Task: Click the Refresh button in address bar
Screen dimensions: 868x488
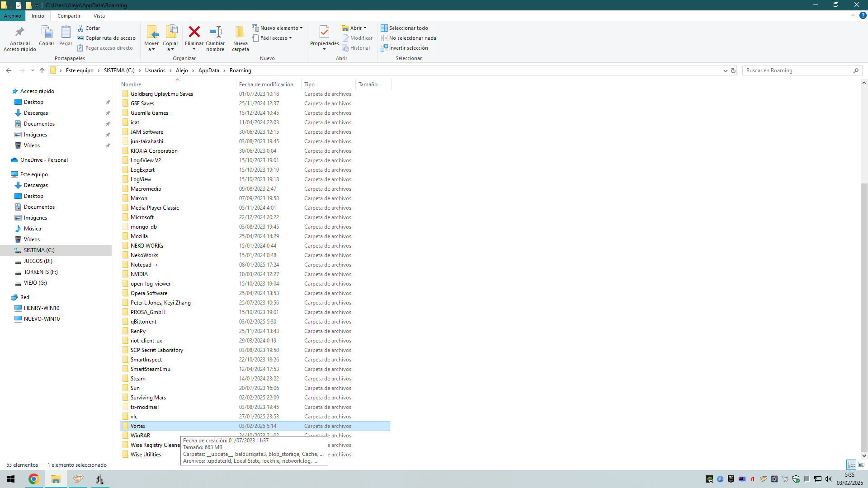Action: [733, 70]
